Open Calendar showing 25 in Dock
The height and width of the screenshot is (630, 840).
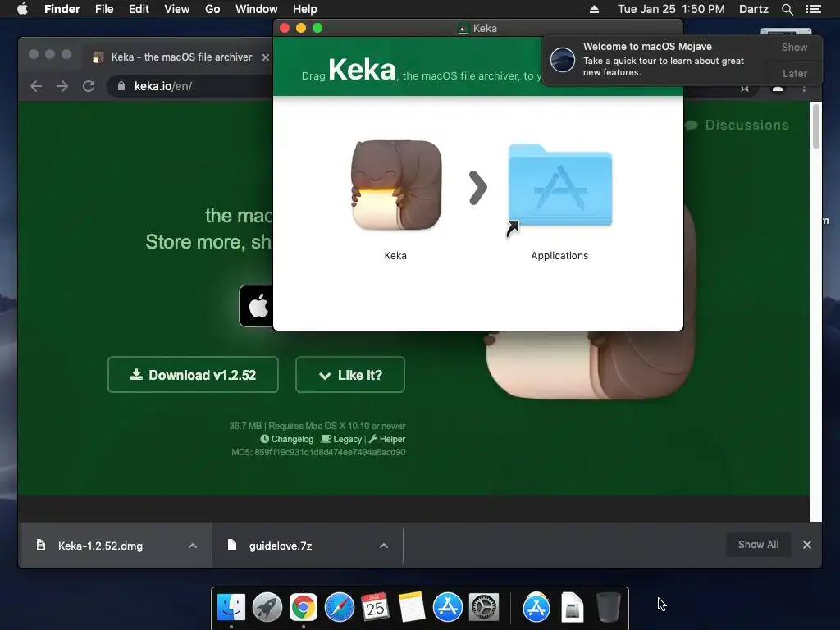click(x=375, y=608)
